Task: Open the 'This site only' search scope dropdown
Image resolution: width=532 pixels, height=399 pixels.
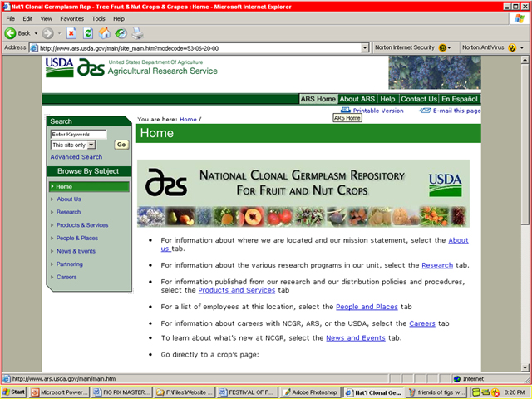Action: tap(91, 145)
